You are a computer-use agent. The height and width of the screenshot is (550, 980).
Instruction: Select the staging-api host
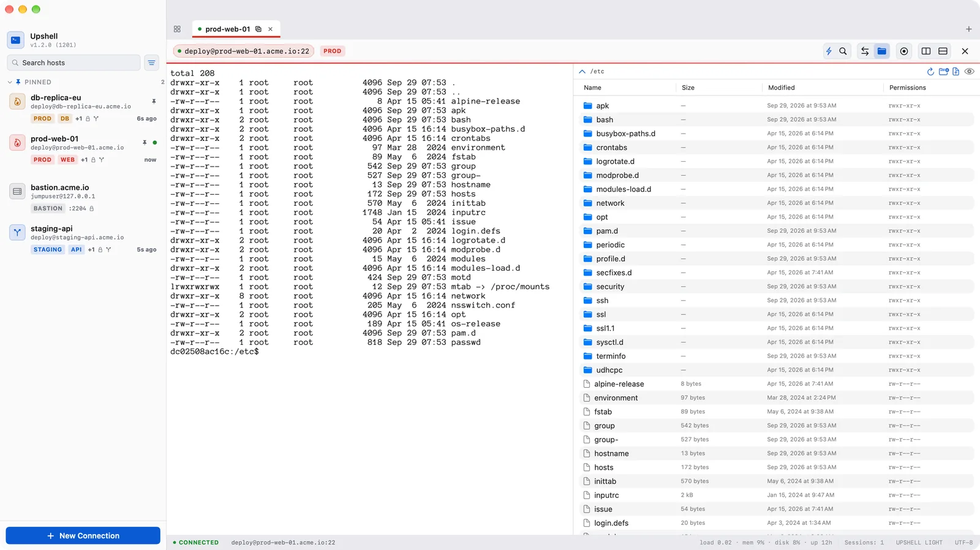[83, 239]
